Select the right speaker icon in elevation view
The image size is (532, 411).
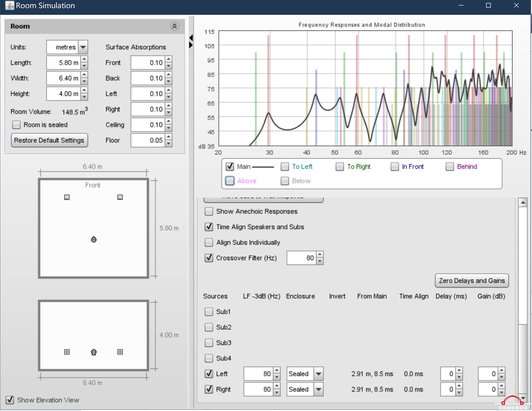tap(120, 352)
